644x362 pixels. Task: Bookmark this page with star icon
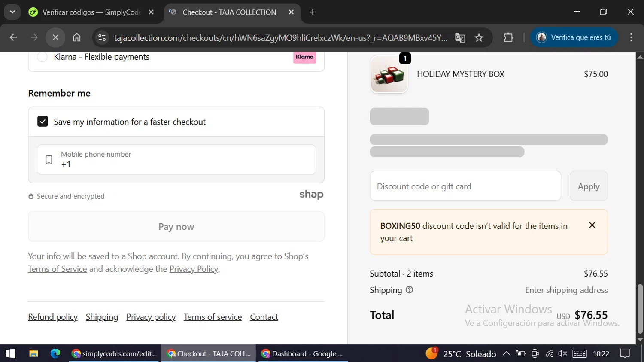[479, 38]
